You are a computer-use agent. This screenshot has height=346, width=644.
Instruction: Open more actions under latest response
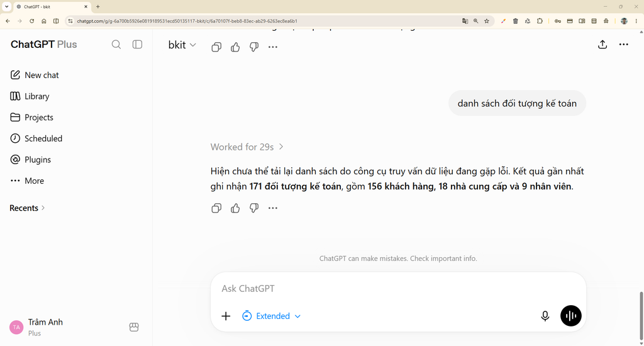pos(273,208)
